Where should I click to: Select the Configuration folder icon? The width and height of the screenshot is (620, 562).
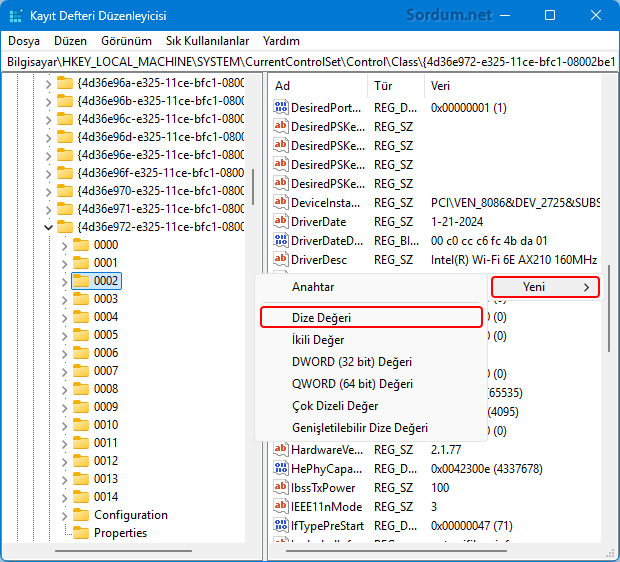pyautogui.click(x=81, y=515)
